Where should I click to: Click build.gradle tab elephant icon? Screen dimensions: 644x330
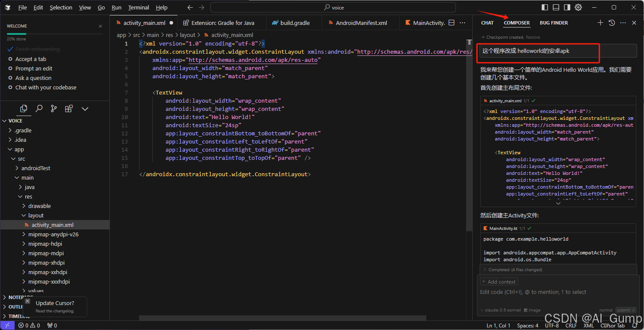275,23
